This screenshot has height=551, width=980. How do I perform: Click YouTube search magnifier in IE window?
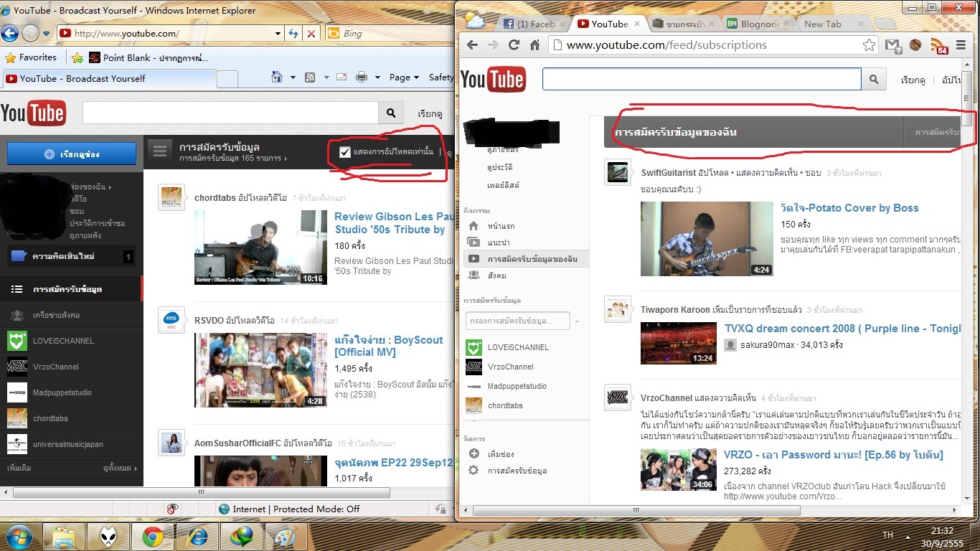pos(390,113)
